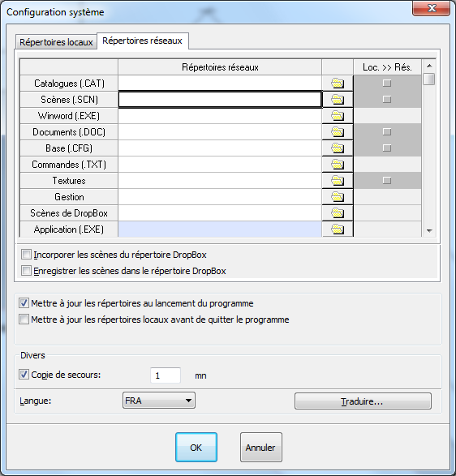
Task: Pick folder for Base (.CFG) row
Action: [338, 148]
